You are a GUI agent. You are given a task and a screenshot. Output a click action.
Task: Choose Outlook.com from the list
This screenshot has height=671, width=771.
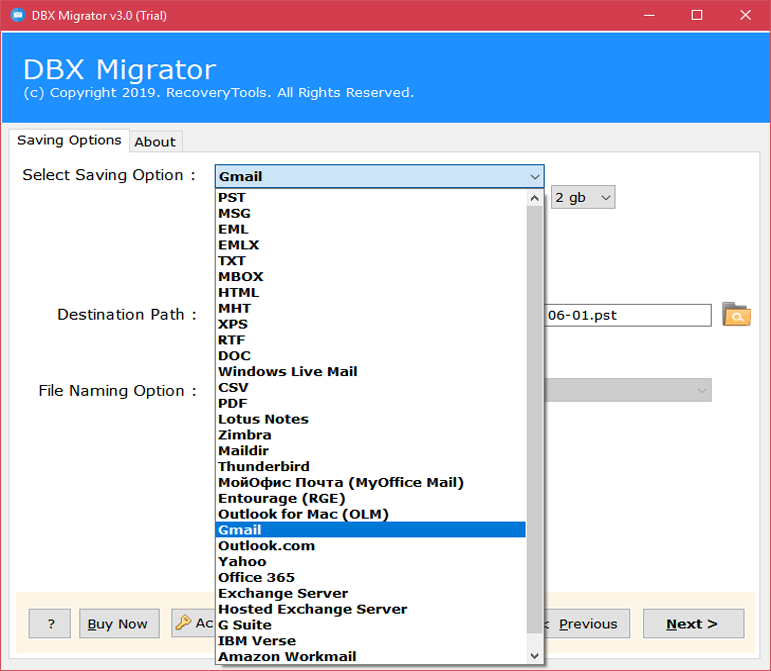pos(371,546)
